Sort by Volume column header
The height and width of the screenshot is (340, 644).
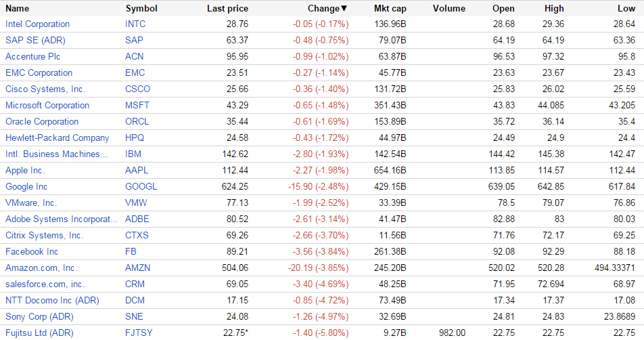(448, 9)
